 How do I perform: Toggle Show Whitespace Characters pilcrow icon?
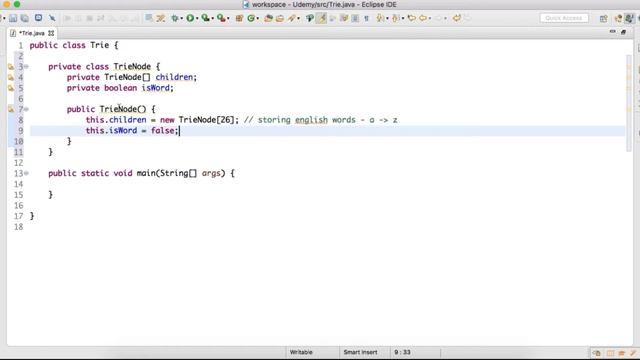[367, 18]
